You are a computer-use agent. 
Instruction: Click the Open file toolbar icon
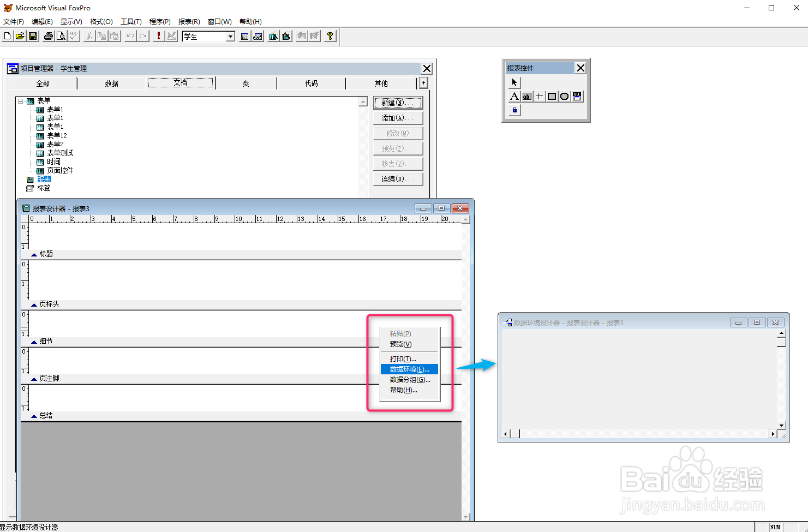coord(20,36)
